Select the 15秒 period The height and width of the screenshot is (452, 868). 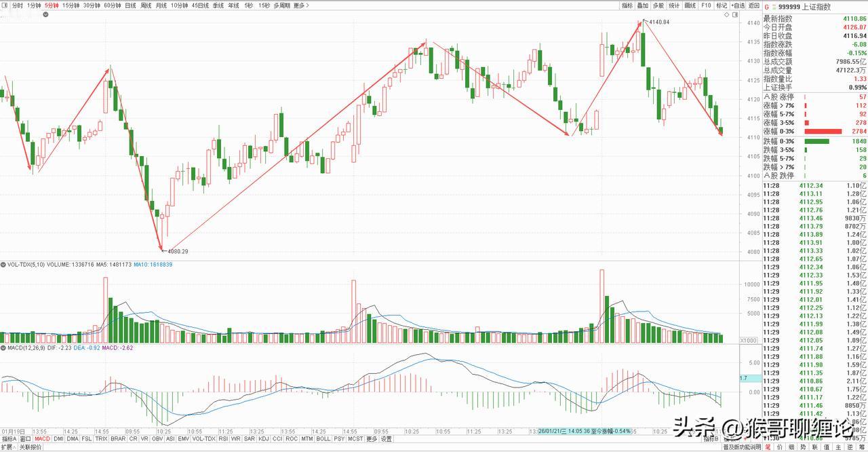(x=264, y=5)
